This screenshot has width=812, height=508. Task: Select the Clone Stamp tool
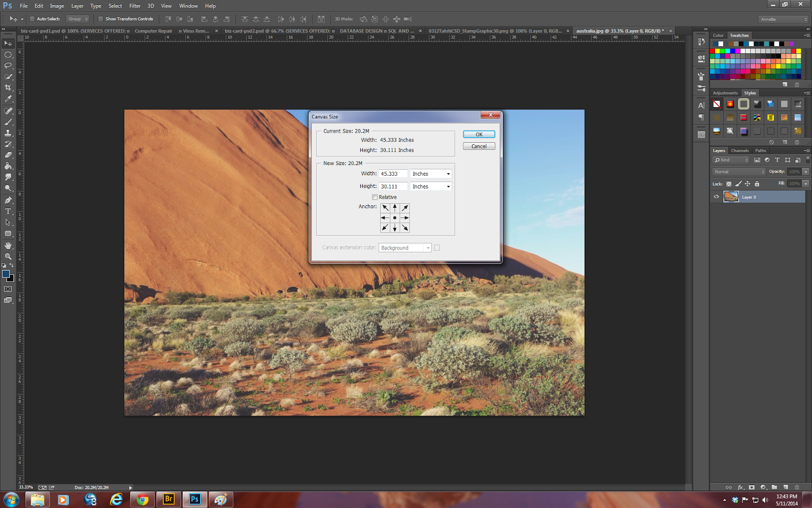pyautogui.click(x=8, y=133)
